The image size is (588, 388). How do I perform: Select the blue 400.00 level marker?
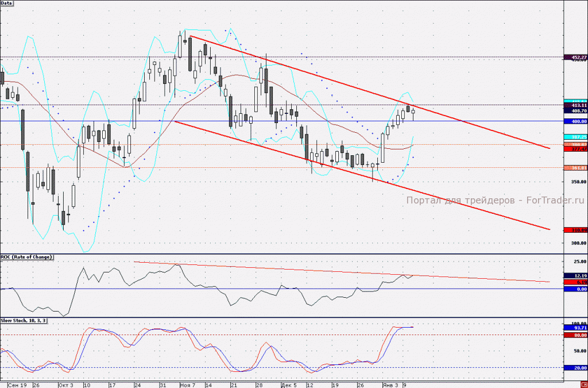[x=575, y=122]
